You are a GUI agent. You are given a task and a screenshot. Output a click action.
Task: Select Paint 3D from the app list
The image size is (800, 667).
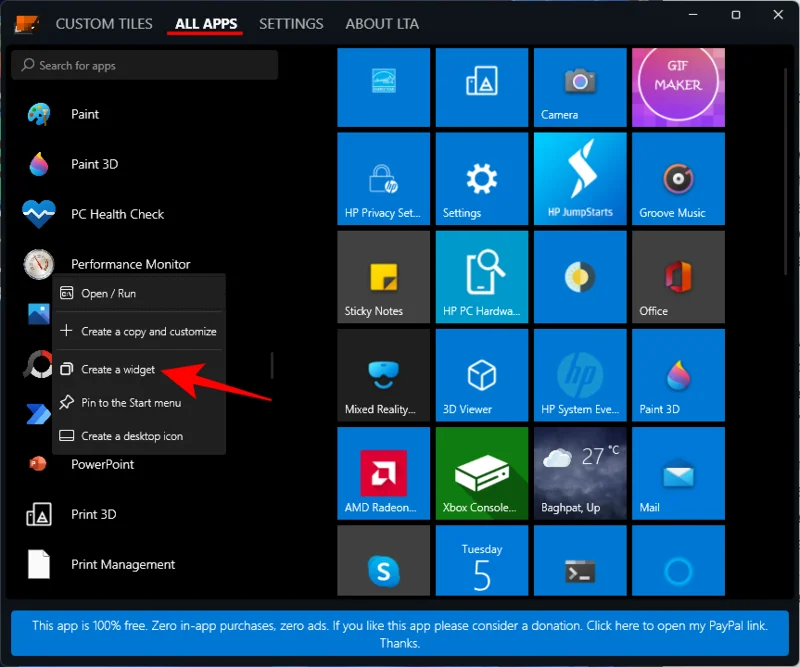pos(94,164)
